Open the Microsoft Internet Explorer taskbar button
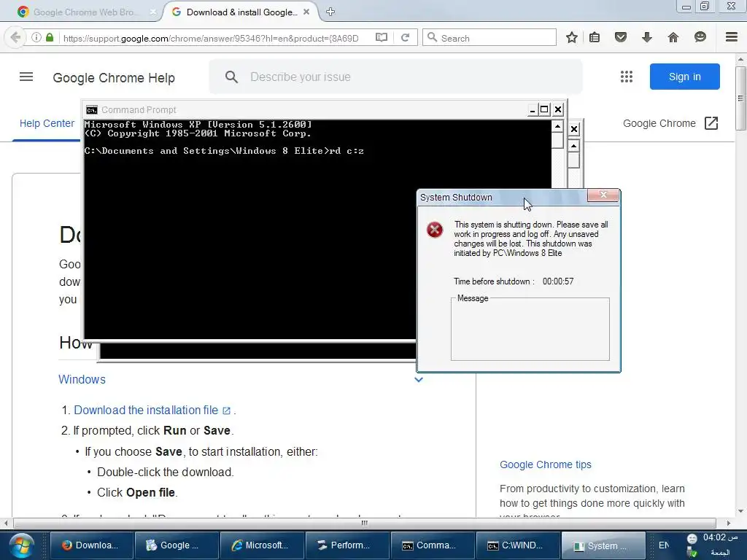Image resolution: width=747 pixels, height=560 pixels. (x=262, y=545)
